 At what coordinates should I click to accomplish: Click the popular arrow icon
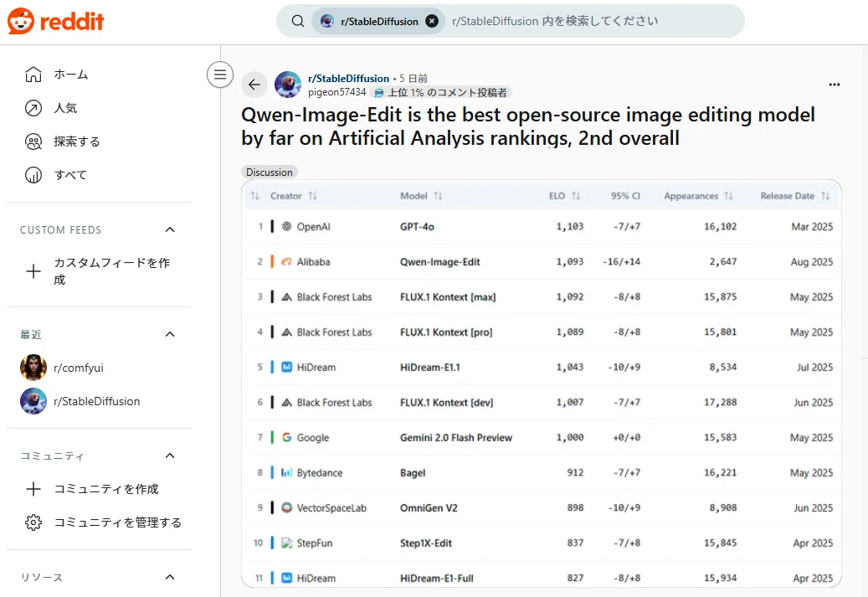[x=33, y=108]
